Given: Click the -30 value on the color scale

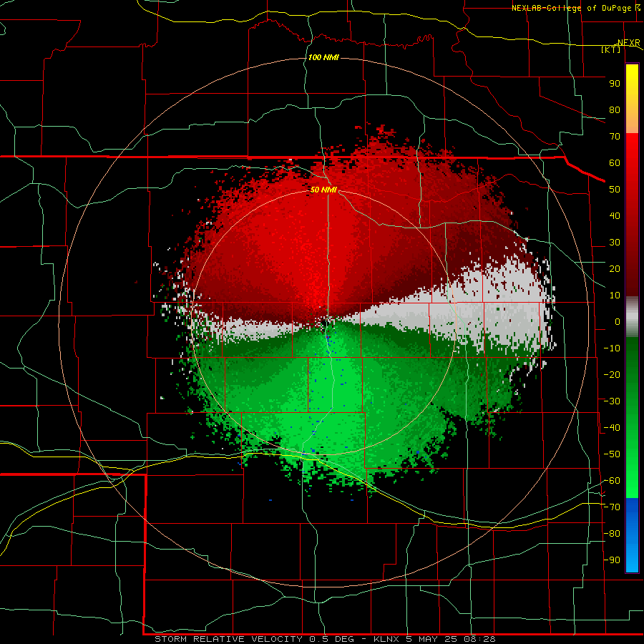Looking at the screenshot, I should click(x=612, y=401).
